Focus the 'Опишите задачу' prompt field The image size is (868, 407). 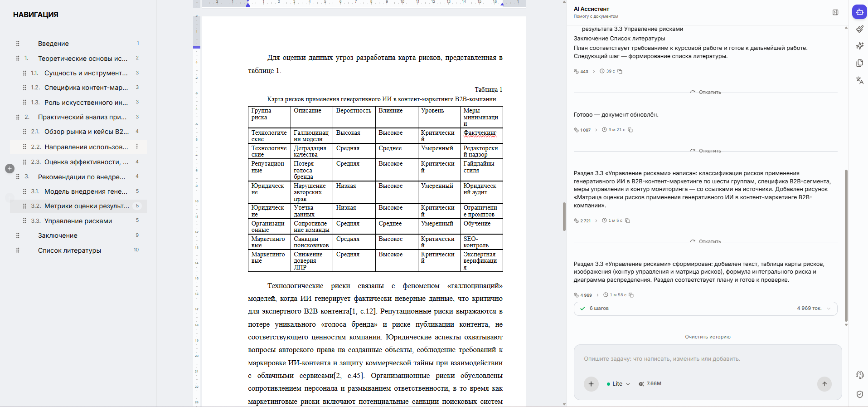point(708,359)
